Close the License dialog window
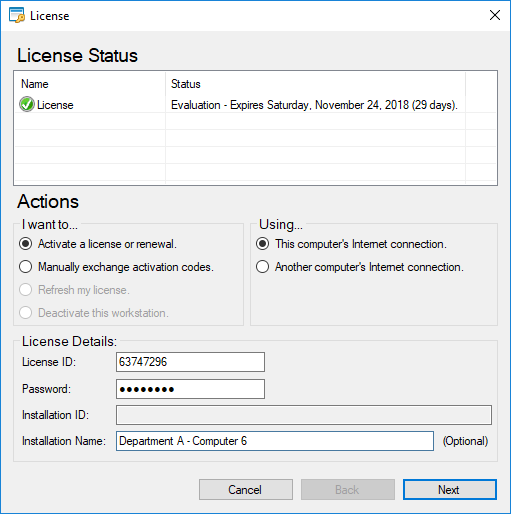Image resolution: width=511 pixels, height=514 pixels. tap(495, 15)
